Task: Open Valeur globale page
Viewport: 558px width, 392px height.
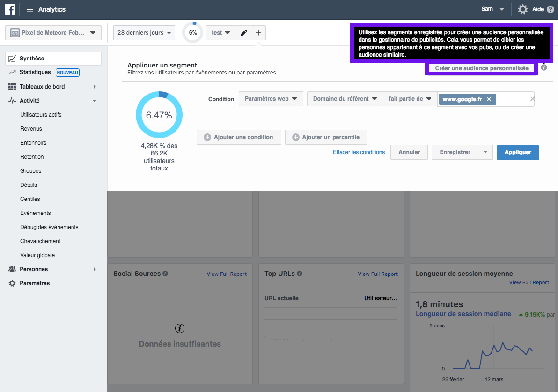Action: (x=37, y=255)
